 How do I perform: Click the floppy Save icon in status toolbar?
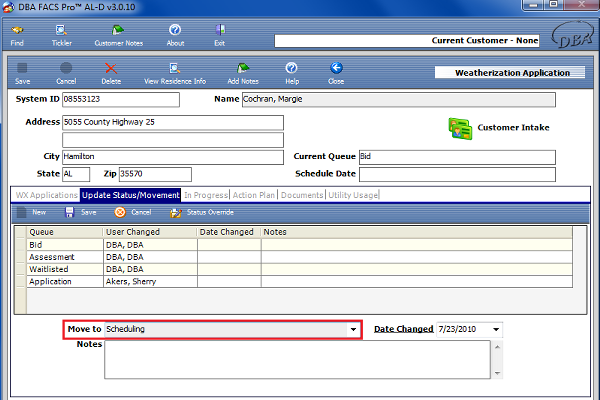click(x=69, y=212)
